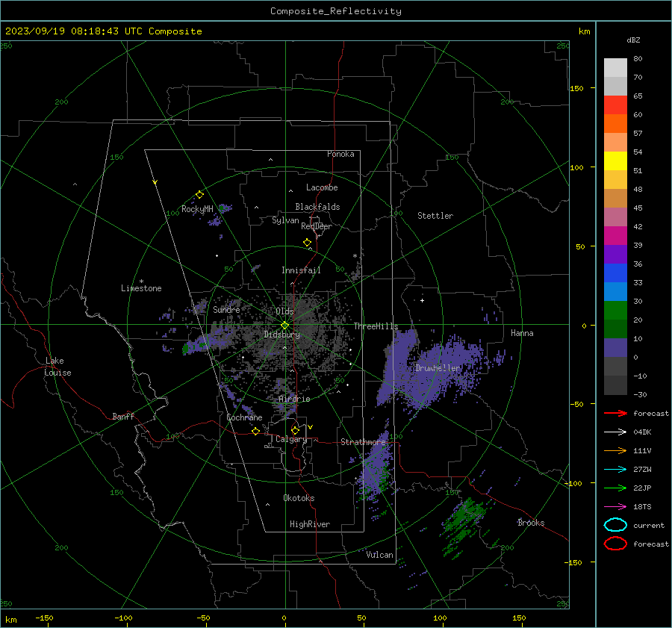Click the yellow 54 dBZ color swatch
This screenshot has width=672, height=628.
(x=615, y=161)
